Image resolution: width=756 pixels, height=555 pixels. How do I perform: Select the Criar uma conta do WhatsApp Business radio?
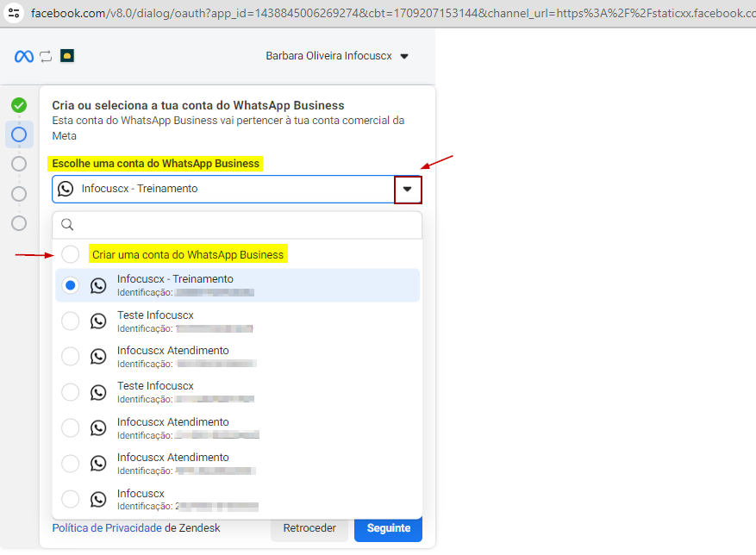pyautogui.click(x=71, y=254)
